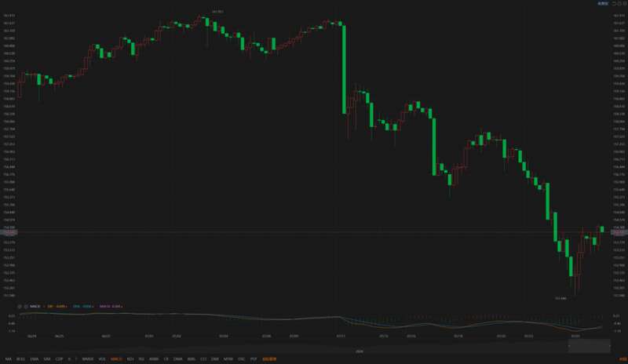Click the orange icon at bottom-right corner
Image resolution: width=628 pixels, height=364 pixels.
click(623, 359)
